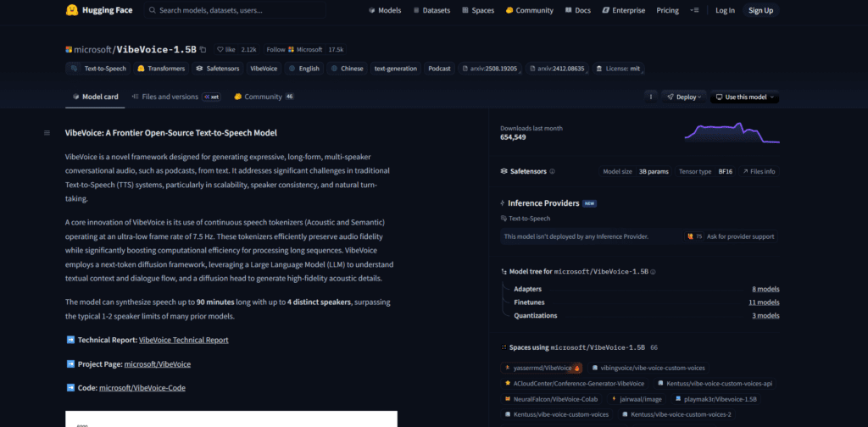Select the VibeVoice tag

(x=264, y=69)
